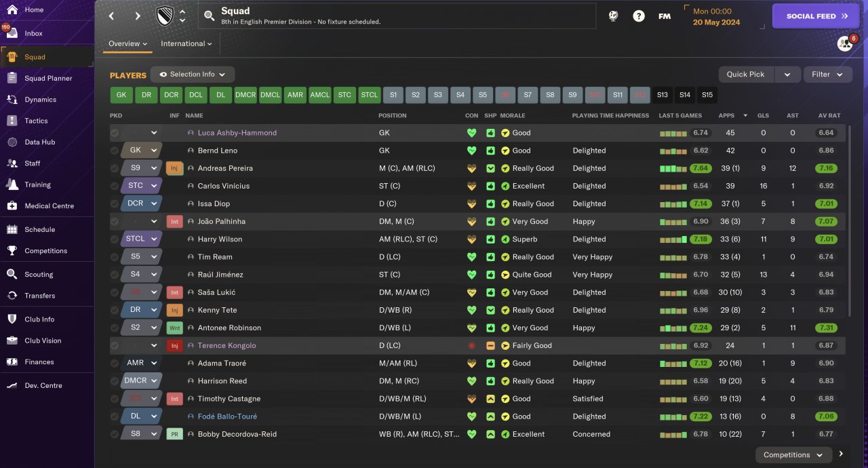The width and height of the screenshot is (868, 468).
Task: Open the Competitions dropdown at bottom
Action: (793, 455)
